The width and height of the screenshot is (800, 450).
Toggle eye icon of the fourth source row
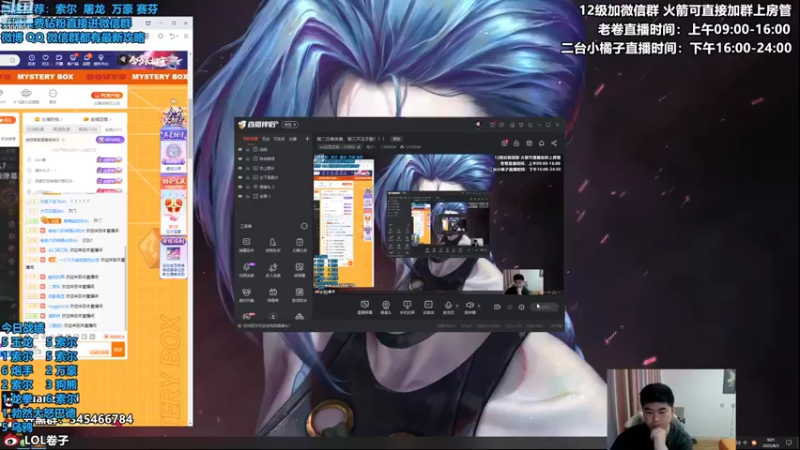click(x=240, y=178)
